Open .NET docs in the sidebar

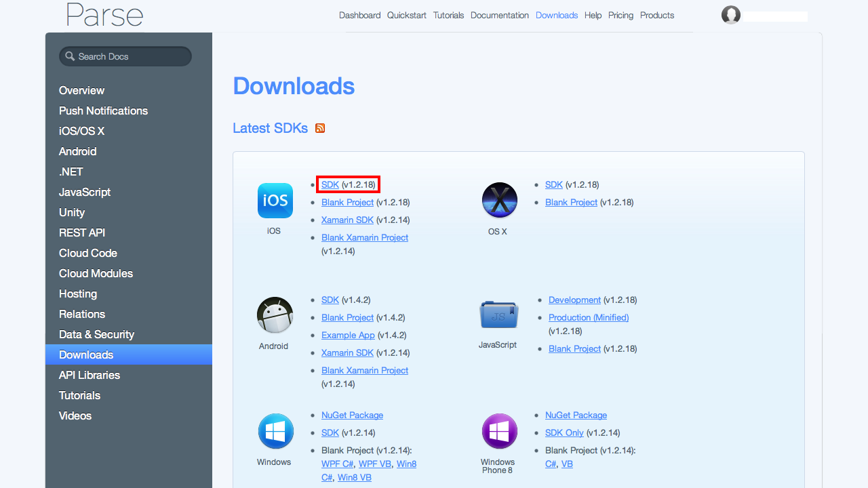pyautogui.click(x=71, y=171)
